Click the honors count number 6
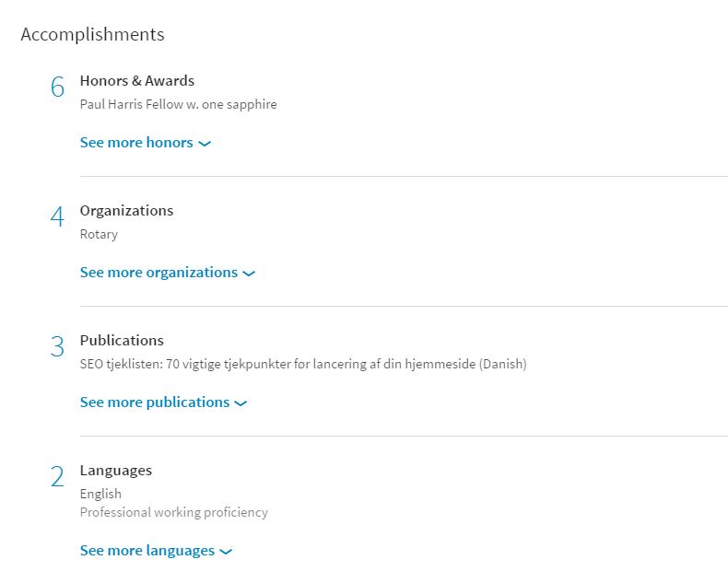 58,87
